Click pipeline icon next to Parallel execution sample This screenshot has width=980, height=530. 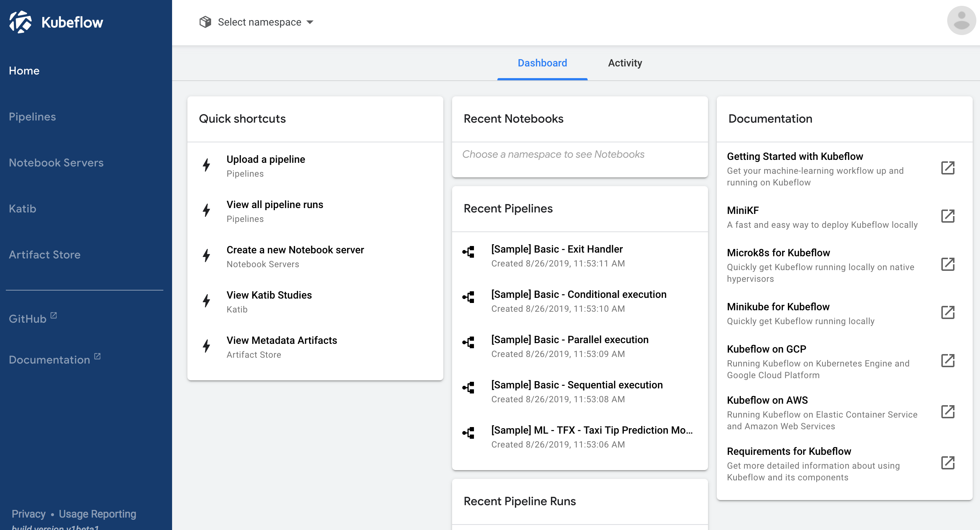(469, 342)
